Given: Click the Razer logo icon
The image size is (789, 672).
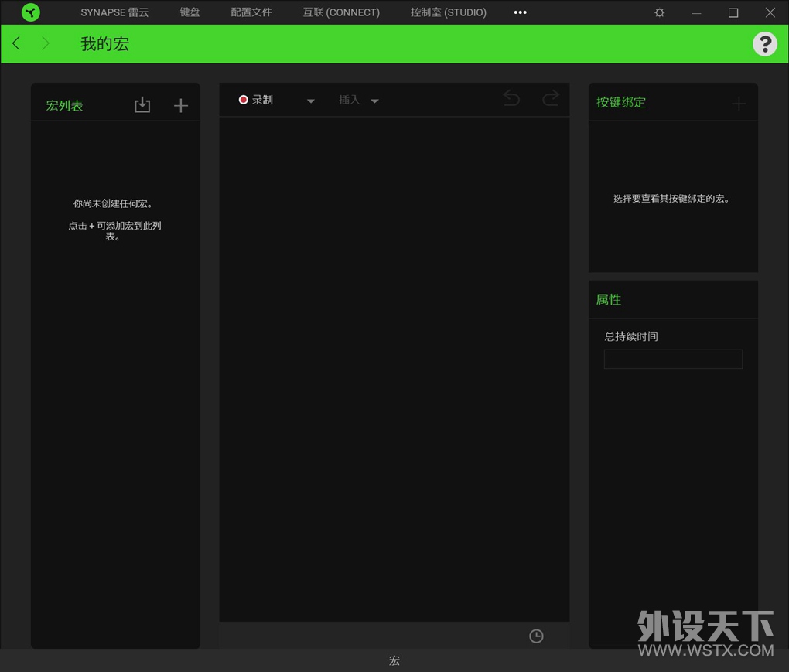Looking at the screenshot, I should [x=31, y=12].
